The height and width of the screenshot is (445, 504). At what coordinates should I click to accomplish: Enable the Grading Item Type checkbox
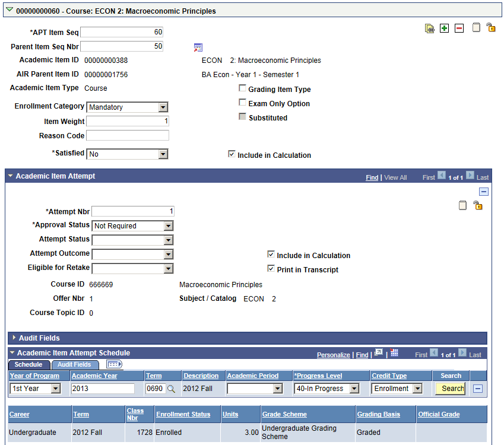pyautogui.click(x=242, y=88)
